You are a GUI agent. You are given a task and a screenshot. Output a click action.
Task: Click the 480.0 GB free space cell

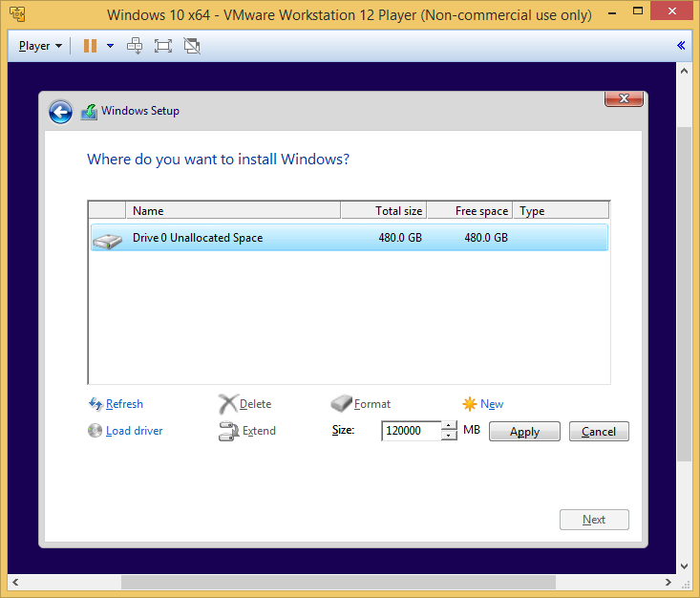(486, 238)
